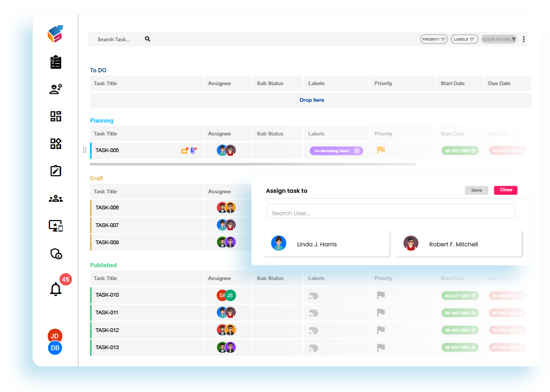Screen dimensions: 550x392
Task: Assign task to Robert F. Mitchell
Action: coord(459,244)
